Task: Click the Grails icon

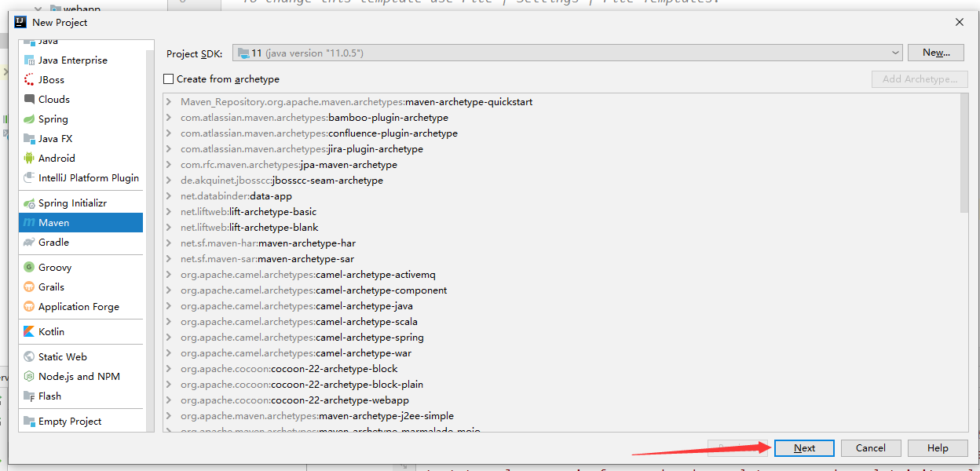Action: click(29, 287)
